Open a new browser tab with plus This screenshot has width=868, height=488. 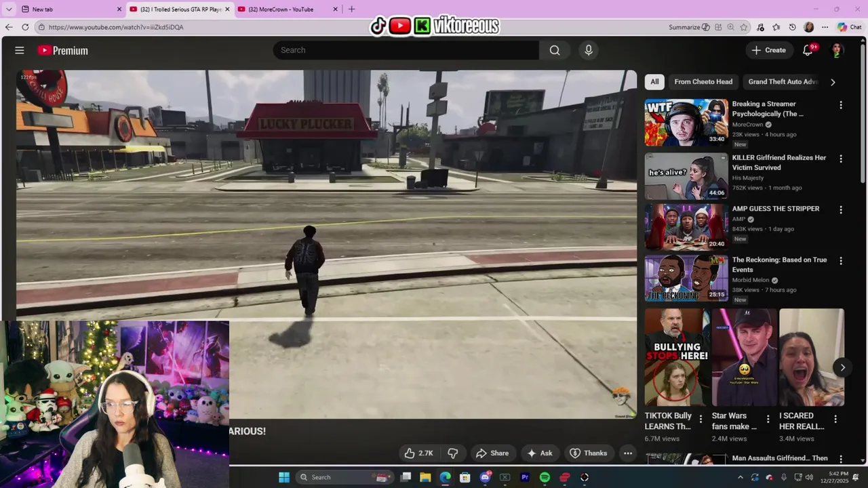pos(351,9)
